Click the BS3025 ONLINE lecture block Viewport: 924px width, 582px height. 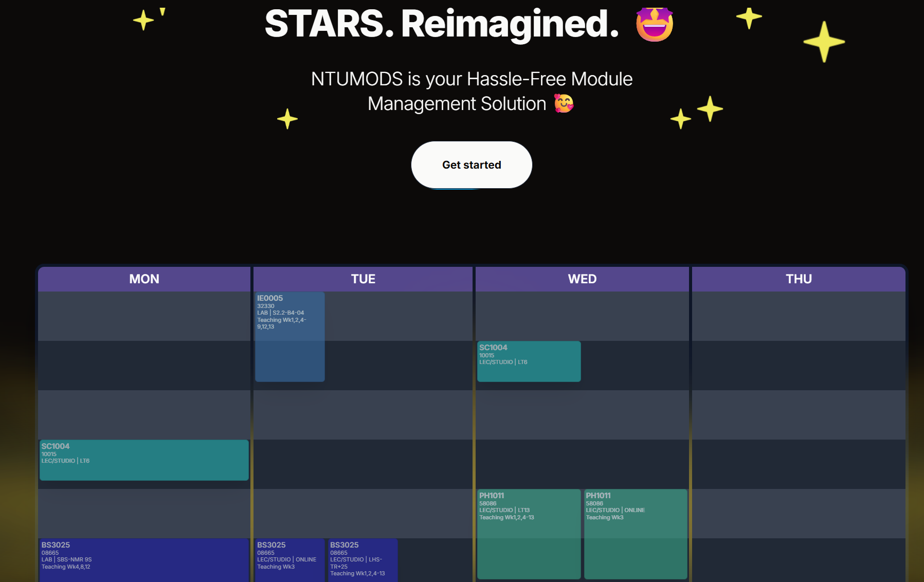pos(289,560)
